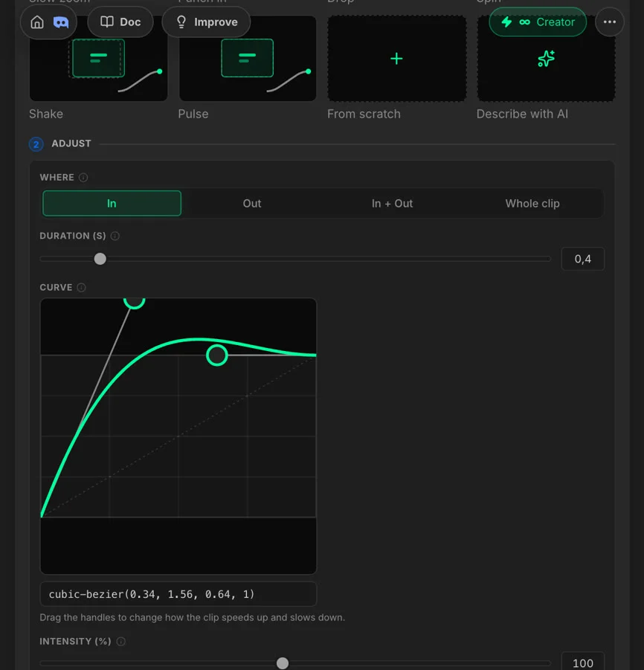Image resolution: width=644 pixels, height=670 pixels.
Task: Show info for DURATION setting
Action: [115, 236]
